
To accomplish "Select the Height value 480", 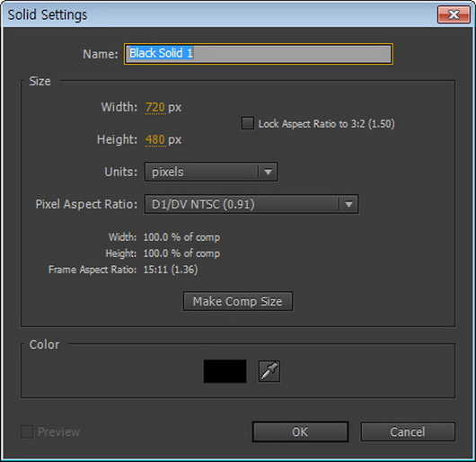I will pos(154,139).
